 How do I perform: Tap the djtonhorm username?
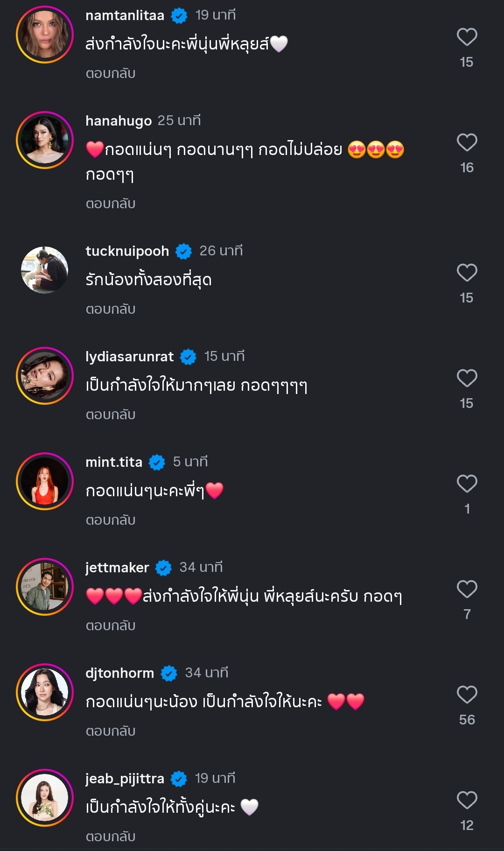click(x=119, y=673)
